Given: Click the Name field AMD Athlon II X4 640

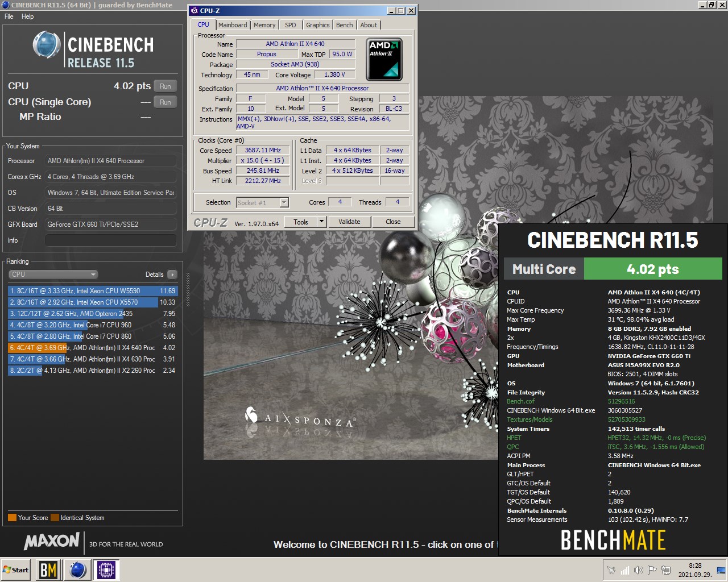Looking at the screenshot, I should 295,44.
